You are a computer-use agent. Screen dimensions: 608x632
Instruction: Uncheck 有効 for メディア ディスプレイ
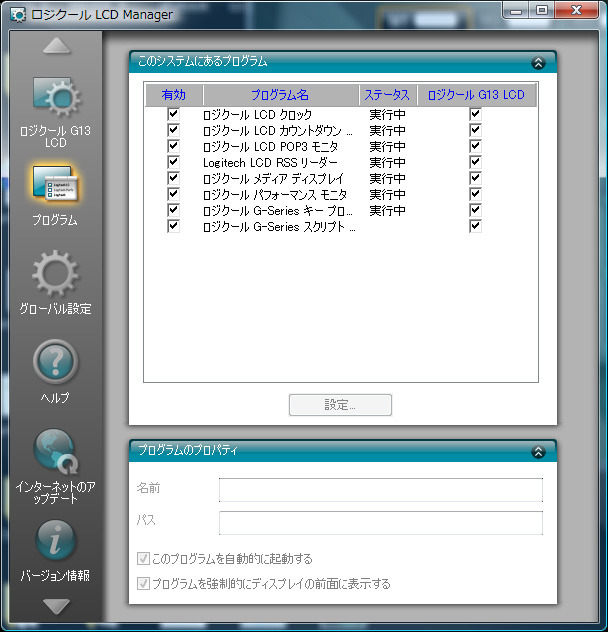tap(173, 178)
